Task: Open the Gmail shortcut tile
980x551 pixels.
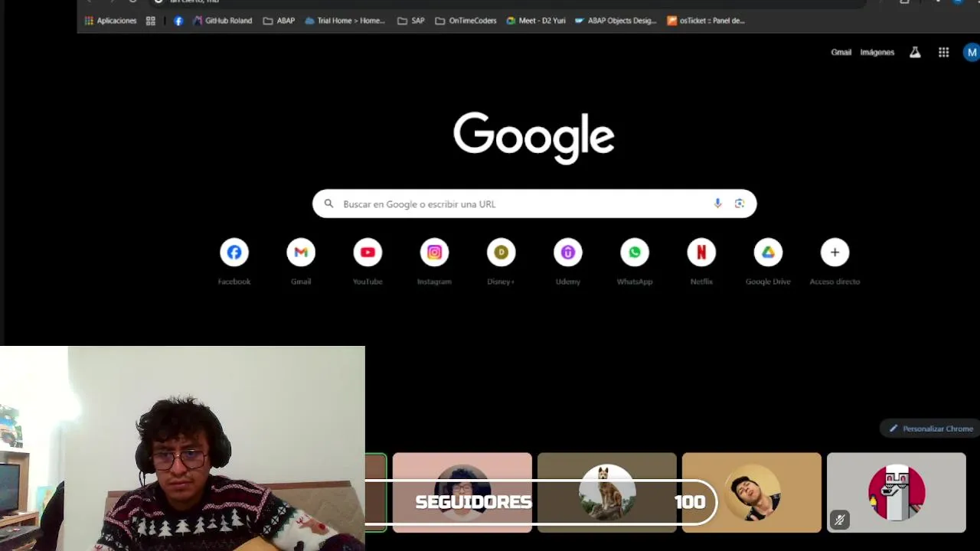Action: [x=301, y=262]
